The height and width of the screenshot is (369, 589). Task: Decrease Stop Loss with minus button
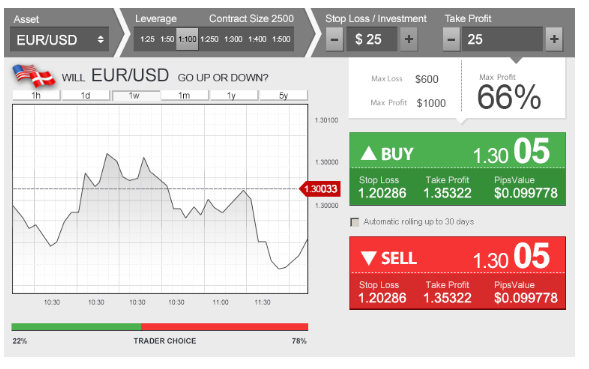pyautogui.click(x=334, y=39)
